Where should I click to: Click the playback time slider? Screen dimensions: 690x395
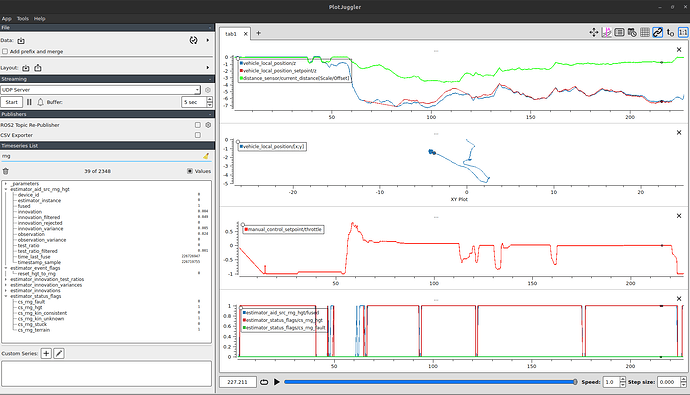coord(430,382)
